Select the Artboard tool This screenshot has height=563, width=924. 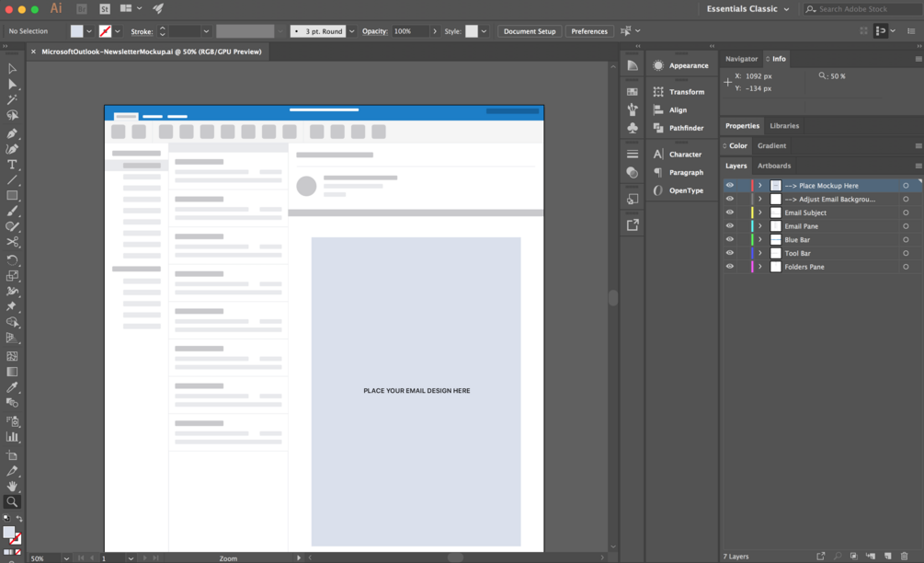coord(12,455)
